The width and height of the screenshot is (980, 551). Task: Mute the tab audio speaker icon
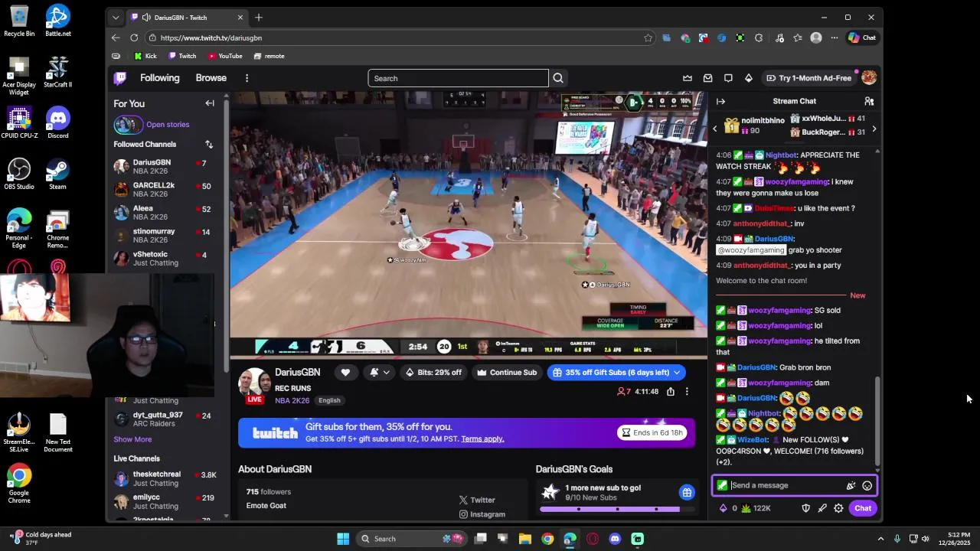pos(145,18)
